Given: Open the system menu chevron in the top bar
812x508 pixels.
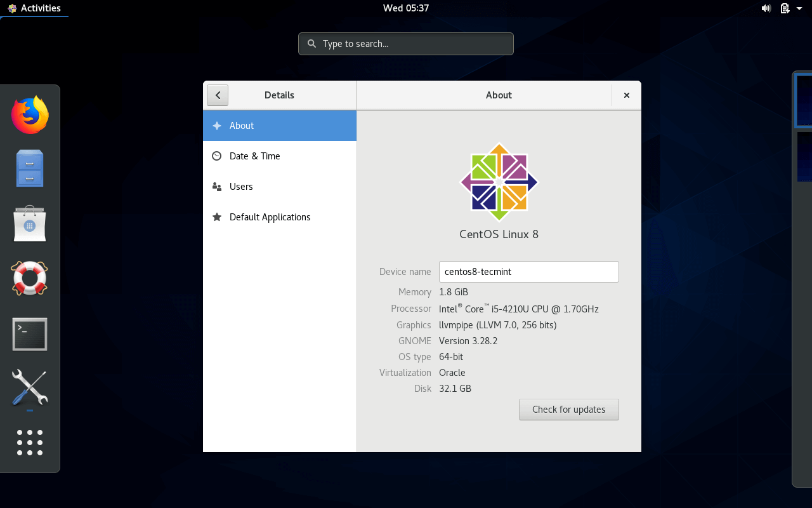Looking at the screenshot, I should 799,8.
